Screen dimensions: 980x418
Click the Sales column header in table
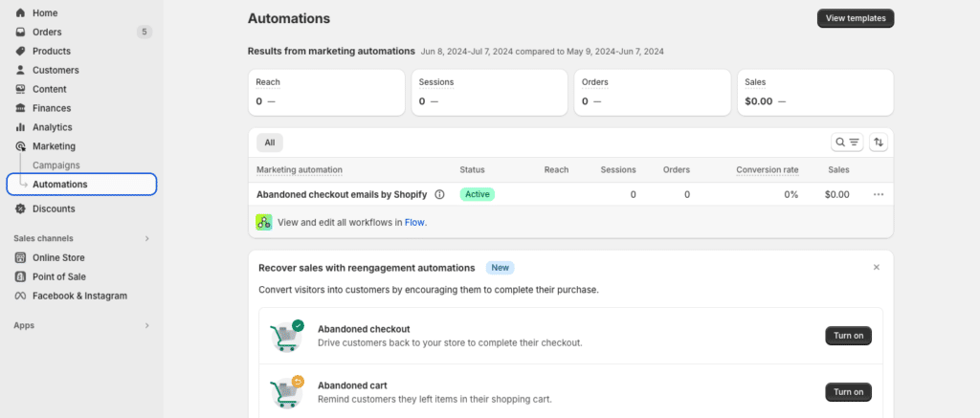[838, 170]
